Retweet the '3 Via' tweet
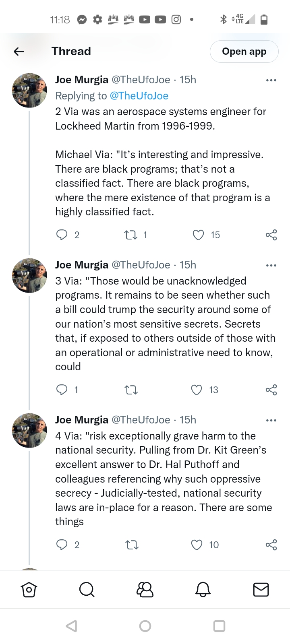This screenshot has height=644, width=290. coord(131,390)
